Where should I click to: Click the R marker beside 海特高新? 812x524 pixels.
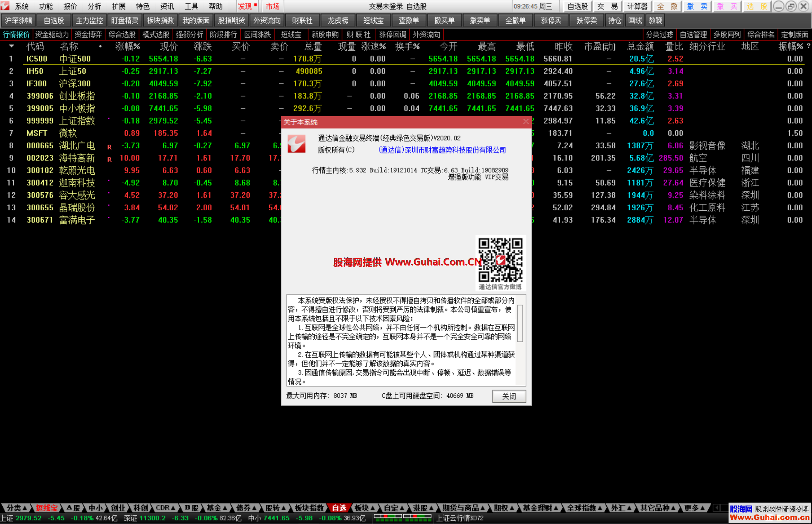[x=109, y=159]
